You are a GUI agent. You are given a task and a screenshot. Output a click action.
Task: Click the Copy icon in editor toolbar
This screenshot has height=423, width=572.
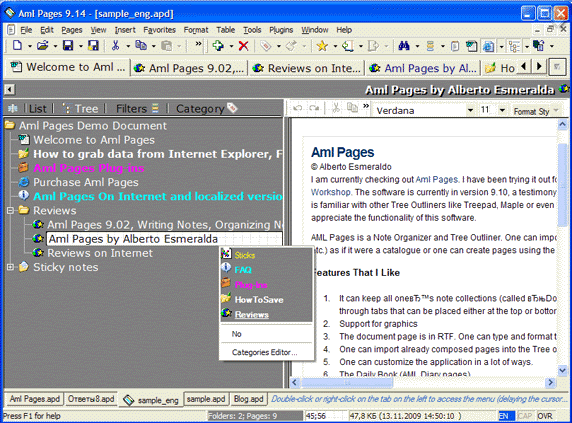(352, 108)
